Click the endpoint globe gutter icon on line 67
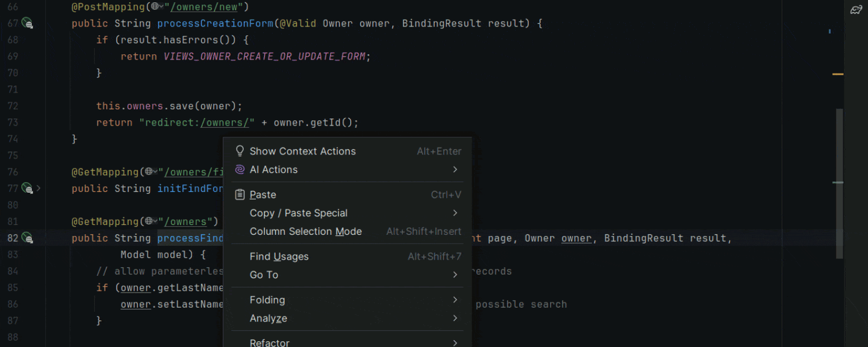 27,23
